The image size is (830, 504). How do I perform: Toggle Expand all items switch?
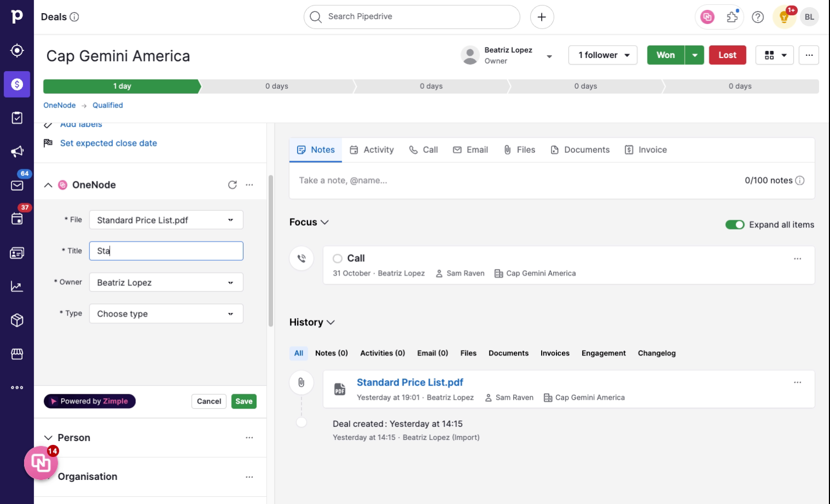(735, 225)
